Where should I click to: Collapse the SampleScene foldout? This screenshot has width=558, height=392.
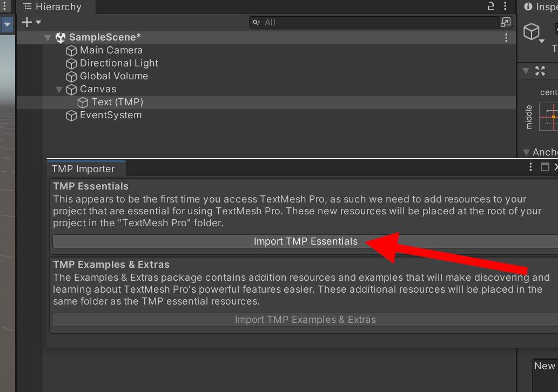pos(48,37)
